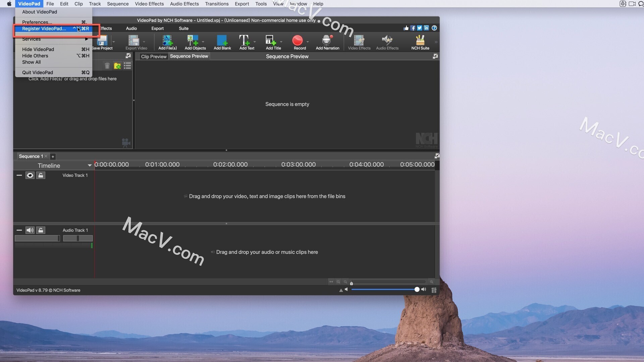Open the Record dropdown arrow
The width and height of the screenshot is (644, 362).
(x=308, y=42)
